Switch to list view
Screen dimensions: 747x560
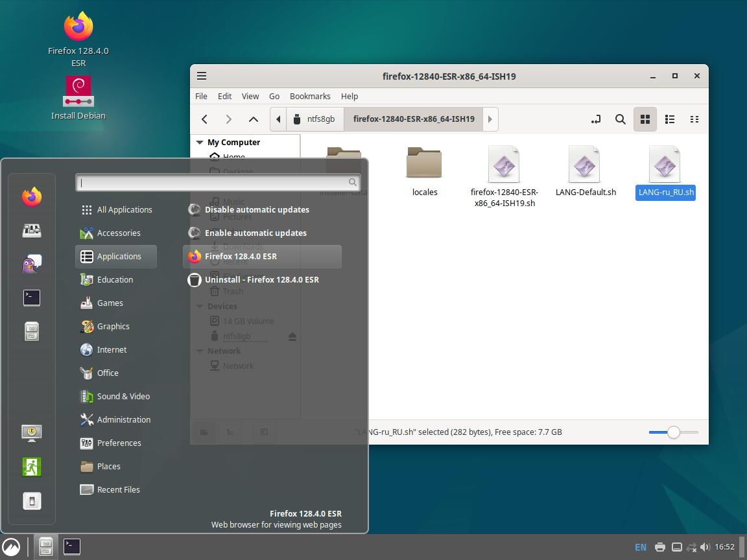tap(670, 119)
